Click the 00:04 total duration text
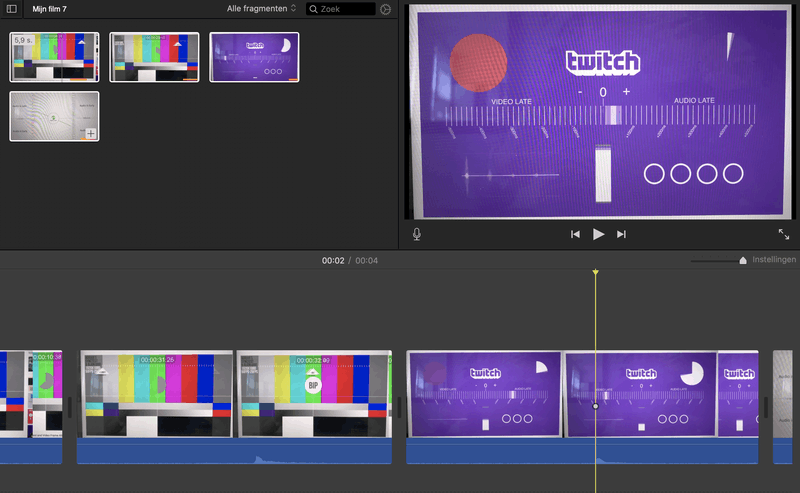Screen dimensions: 800x493 coord(366,260)
